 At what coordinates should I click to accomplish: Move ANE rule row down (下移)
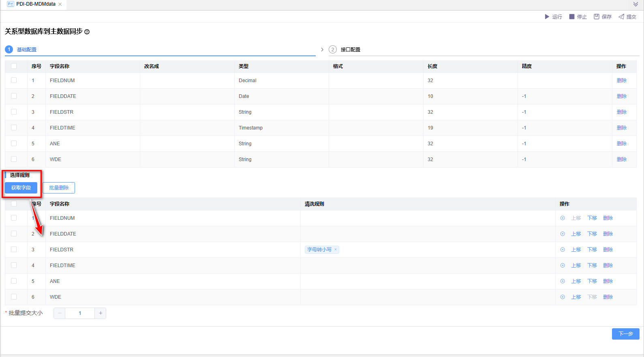point(592,281)
